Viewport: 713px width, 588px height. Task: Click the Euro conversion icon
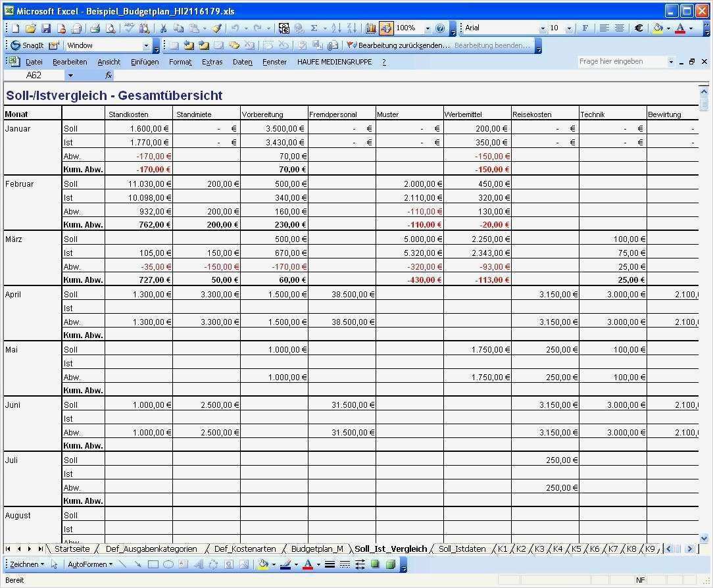[283, 28]
